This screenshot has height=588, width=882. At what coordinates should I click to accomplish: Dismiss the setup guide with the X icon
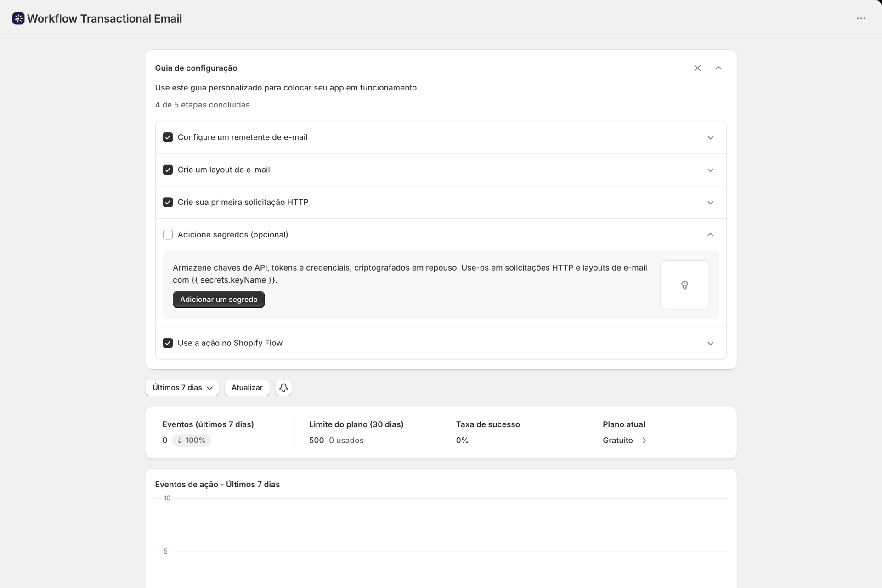tap(697, 68)
